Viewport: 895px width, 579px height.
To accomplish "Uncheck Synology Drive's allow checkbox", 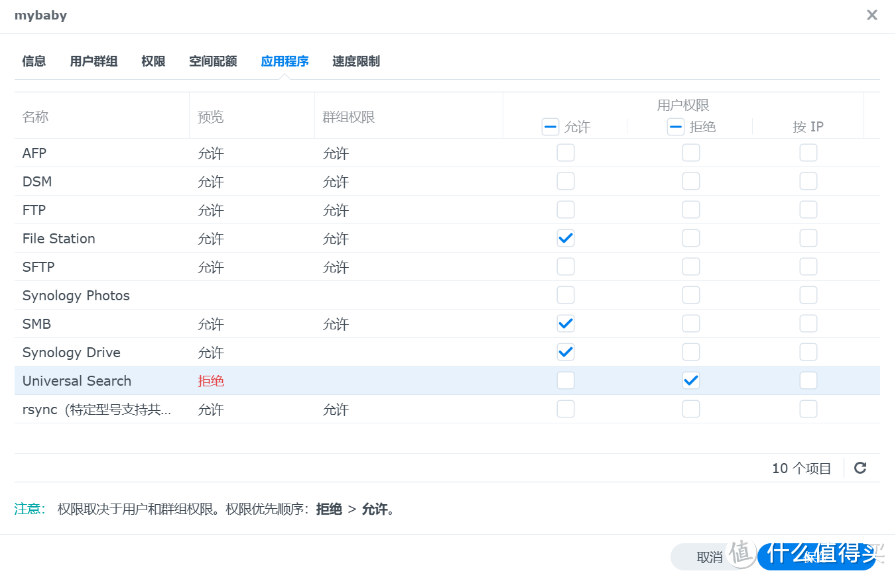I will click(565, 352).
